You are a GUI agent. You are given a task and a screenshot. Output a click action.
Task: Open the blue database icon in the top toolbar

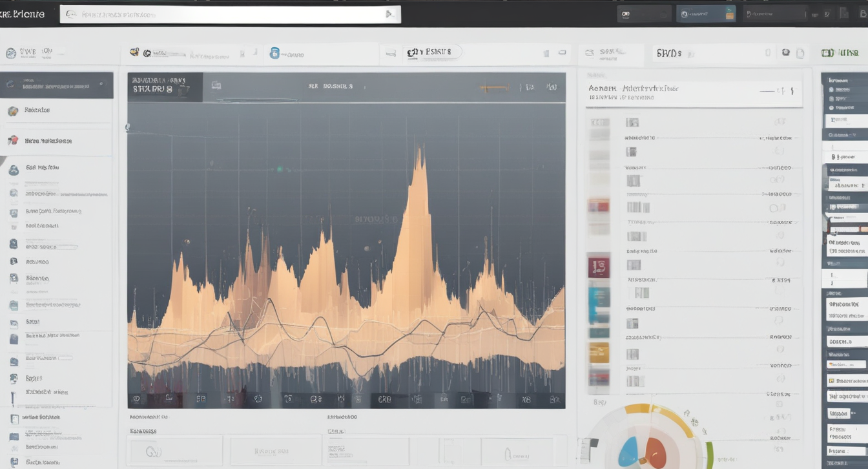[274, 52]
